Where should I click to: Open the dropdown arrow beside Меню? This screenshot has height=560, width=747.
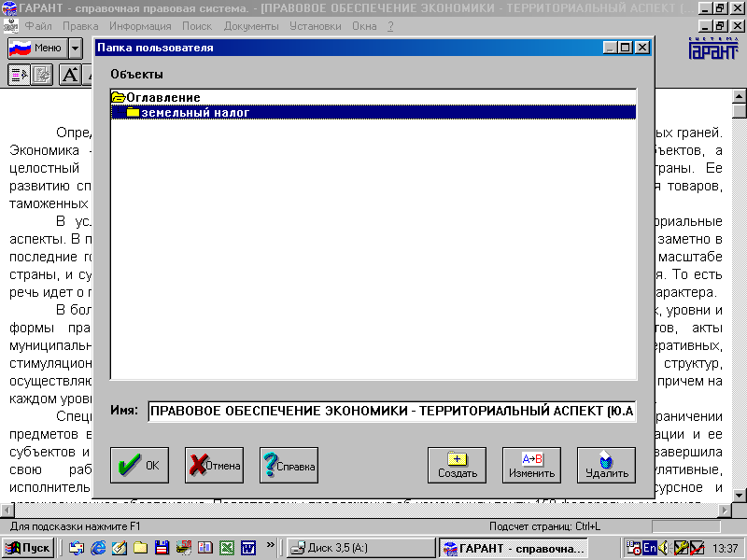click(x=75, y=49)
